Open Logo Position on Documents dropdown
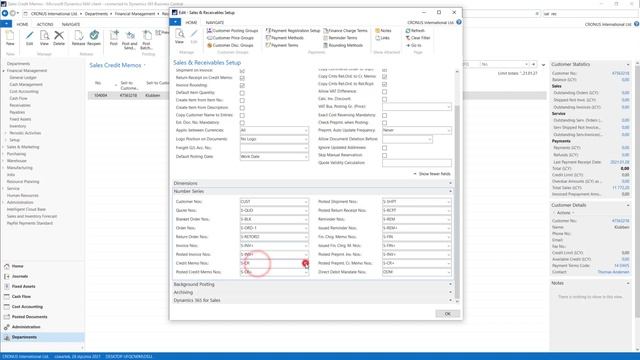Screen dimensions: 640x360 pyautogui.click(x=306, y=139)
